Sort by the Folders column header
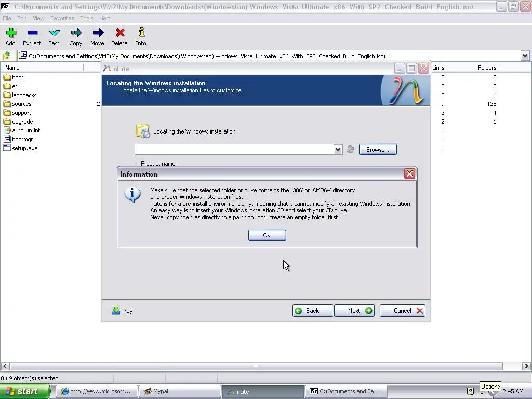The width and height of the screenshot is (532, 399). [x=473, y=68]
